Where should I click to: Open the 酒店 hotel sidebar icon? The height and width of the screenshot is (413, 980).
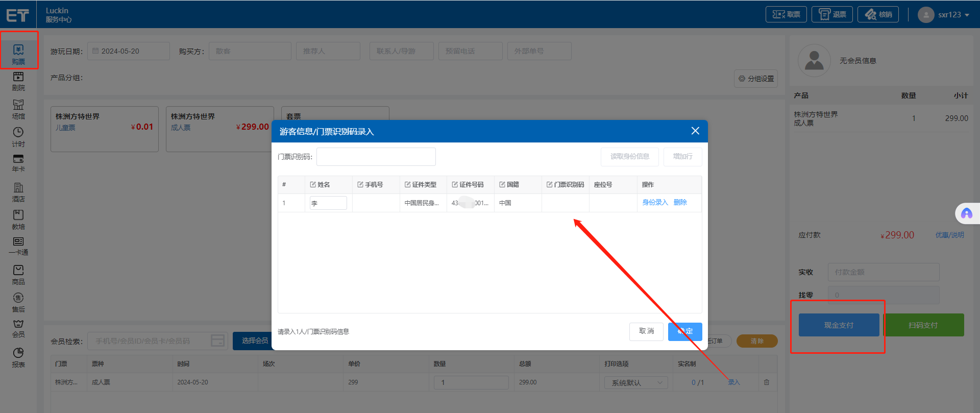pos(18,192)
